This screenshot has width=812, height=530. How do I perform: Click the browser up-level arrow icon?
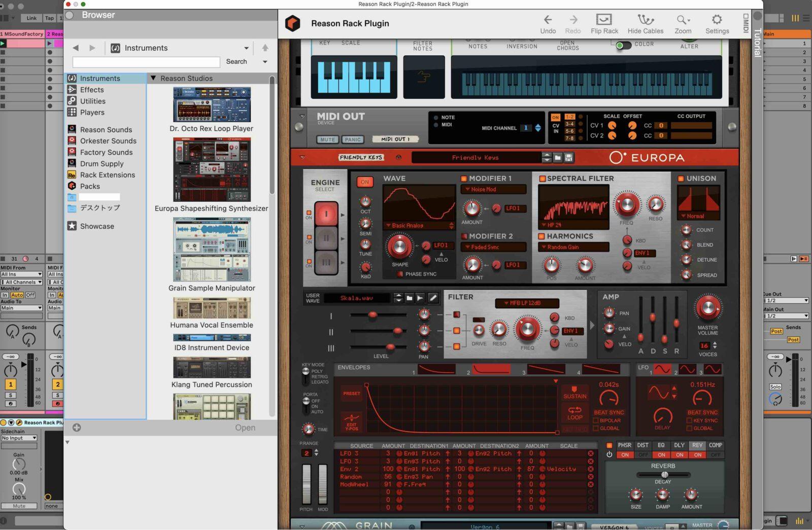click(x=265, y=48)
